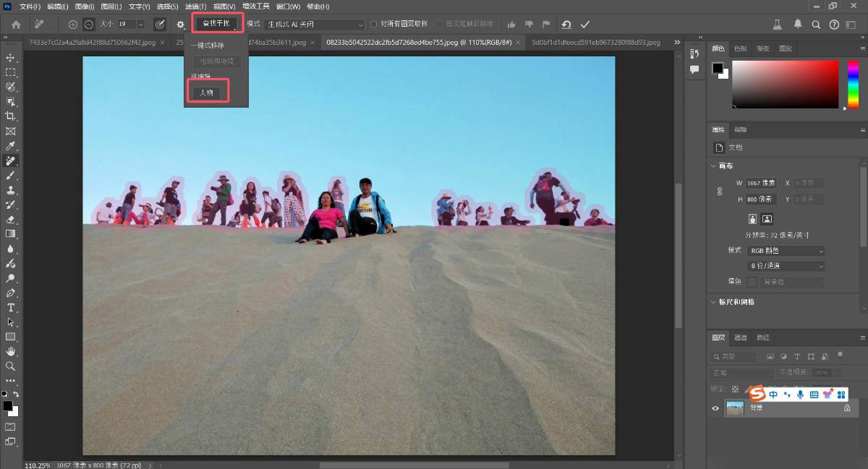Toggle pressure for size button
Screen dimensions: 868x469
tap(160, 25)
